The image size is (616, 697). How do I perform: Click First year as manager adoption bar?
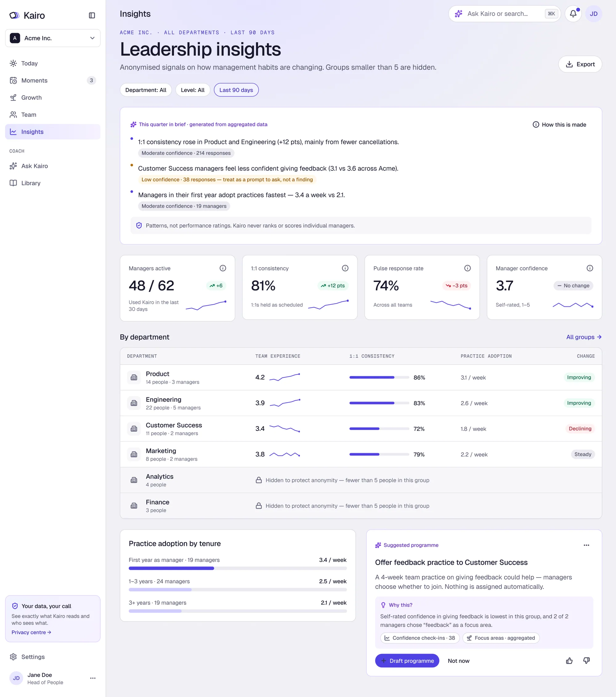click(x=238, y=568)
